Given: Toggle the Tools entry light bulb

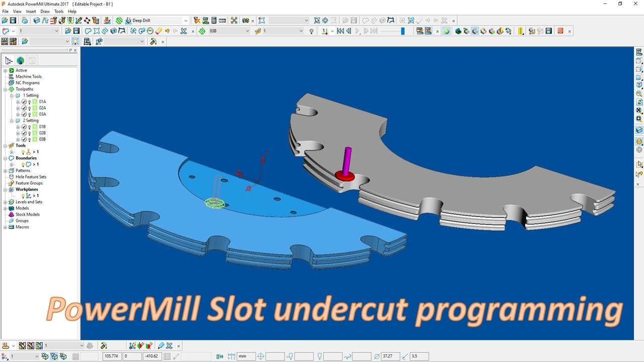Looking at the screenshot, I should [23, 152].
